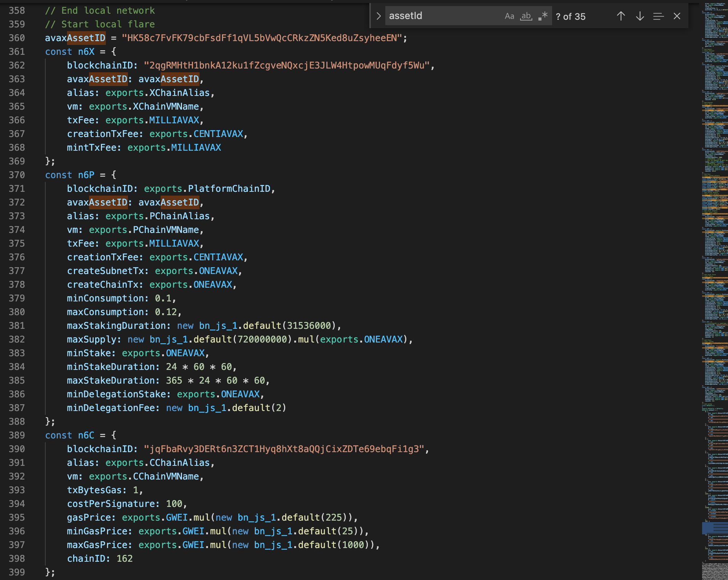
Task: Click 'CChainVMName' on line 392
Action: [166, 476]
